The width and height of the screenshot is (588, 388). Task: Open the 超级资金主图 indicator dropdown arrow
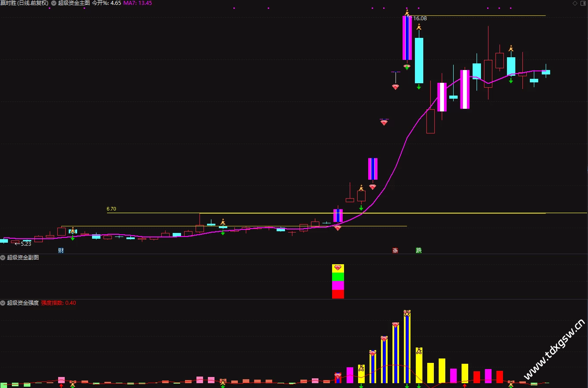(54, 3)
